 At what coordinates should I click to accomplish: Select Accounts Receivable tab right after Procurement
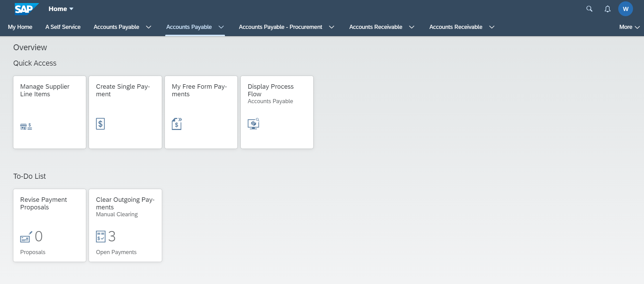376,27
